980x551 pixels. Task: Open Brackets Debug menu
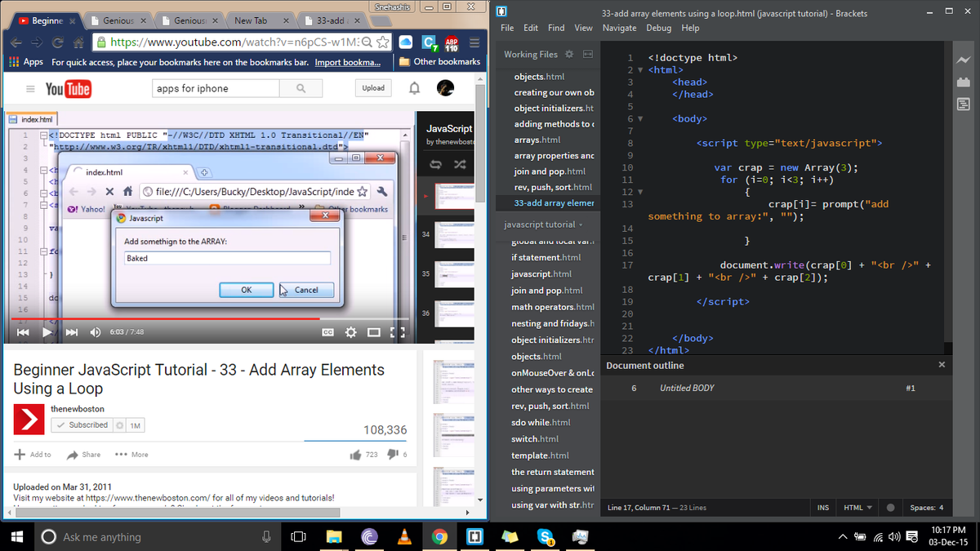pyautogui.click(x=659, y=28)
